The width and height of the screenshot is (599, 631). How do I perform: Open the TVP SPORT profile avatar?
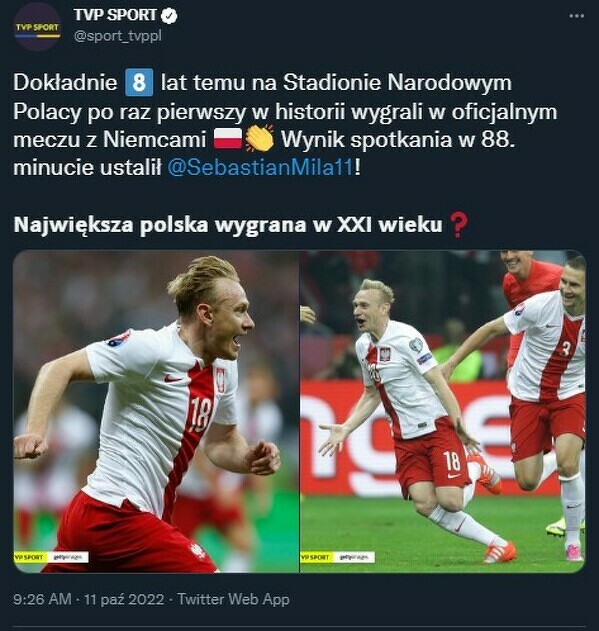(37, 27)
